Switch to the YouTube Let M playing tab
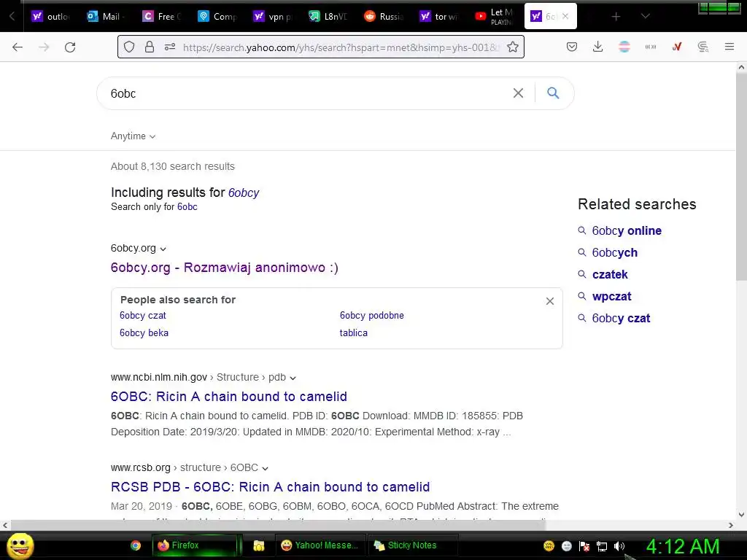Viewport: 747px width, 560px height. point(494,16)
